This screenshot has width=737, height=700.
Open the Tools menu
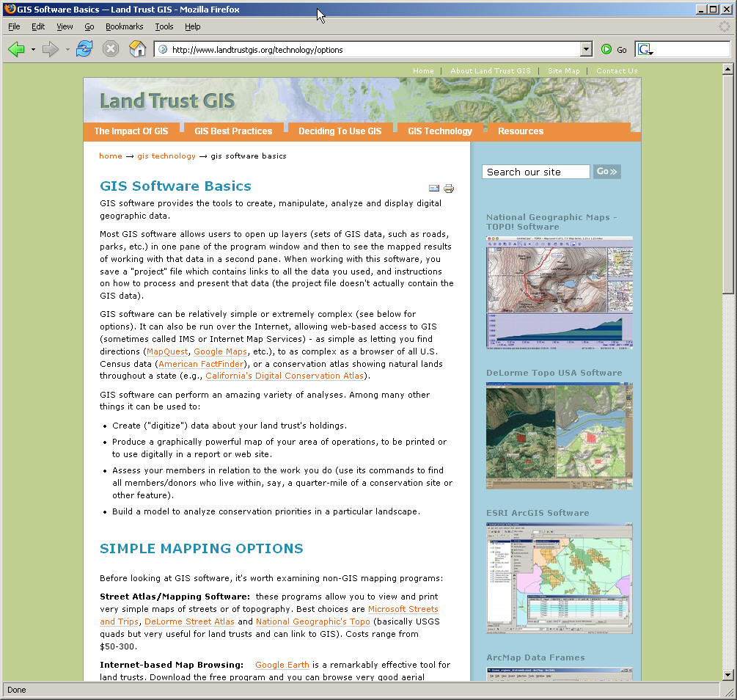pyautogui.click(x=164, y=27)
